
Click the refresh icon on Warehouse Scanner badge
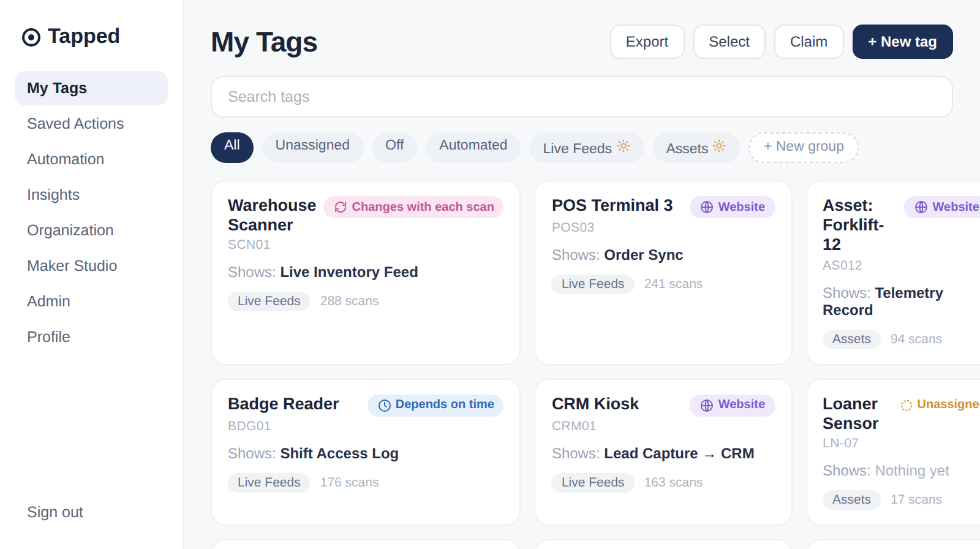click(341, 207)
